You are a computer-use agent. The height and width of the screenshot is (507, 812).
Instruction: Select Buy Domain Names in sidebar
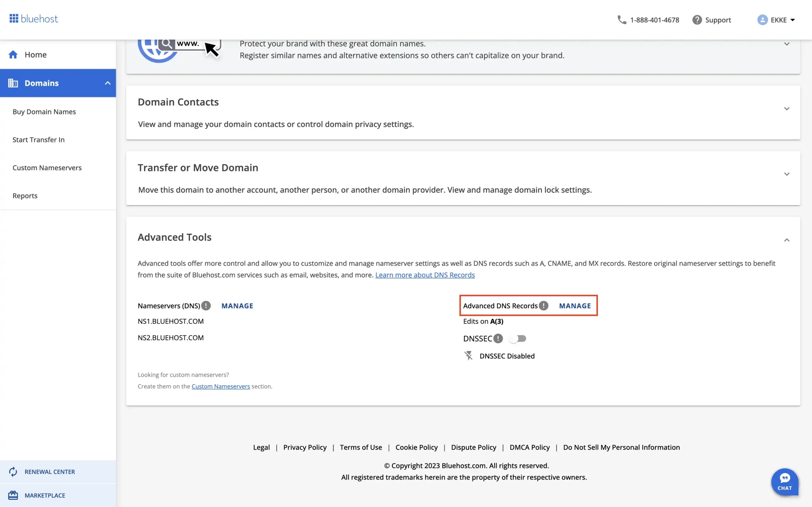click(44, 112)
